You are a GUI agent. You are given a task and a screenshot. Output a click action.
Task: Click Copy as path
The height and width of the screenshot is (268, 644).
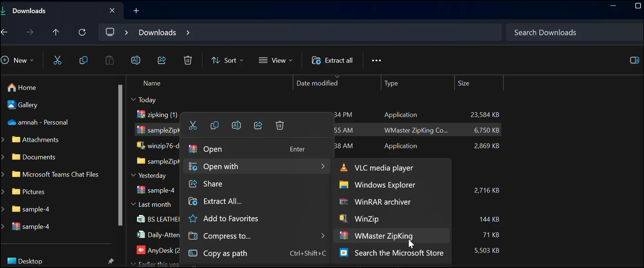click(257, 253)
